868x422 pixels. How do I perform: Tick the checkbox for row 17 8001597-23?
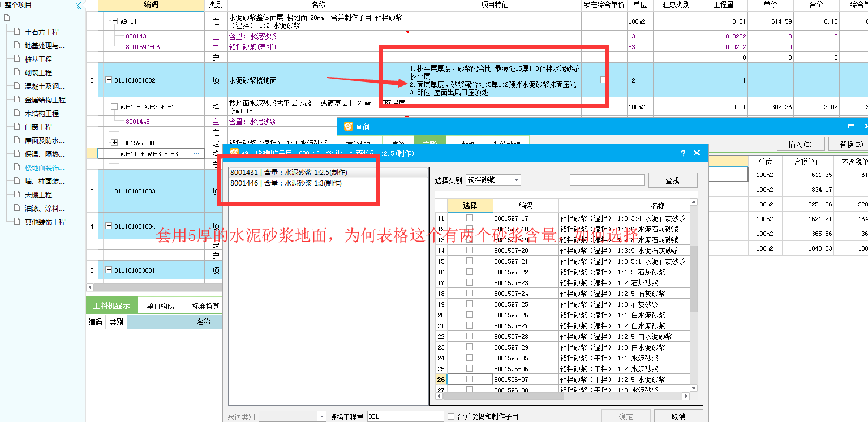[x=470, y=282]
